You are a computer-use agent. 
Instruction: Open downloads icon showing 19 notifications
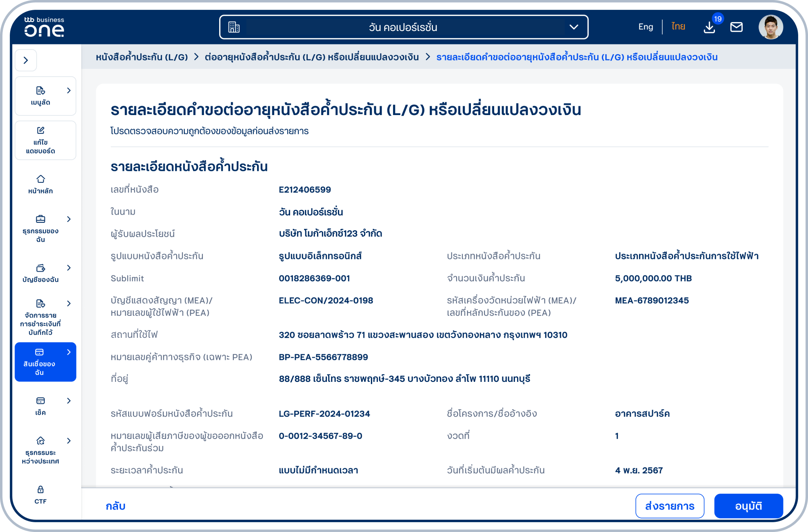pyautogui.click(x=709, y=27)
